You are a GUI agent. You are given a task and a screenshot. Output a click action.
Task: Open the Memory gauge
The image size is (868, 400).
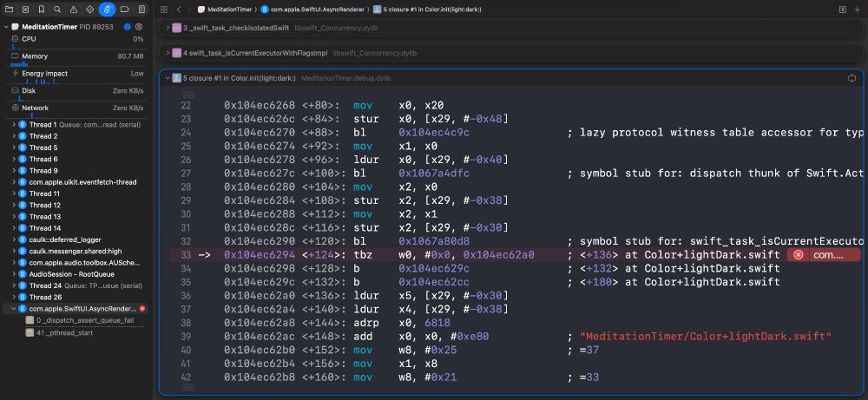click(x=77, y=56)
